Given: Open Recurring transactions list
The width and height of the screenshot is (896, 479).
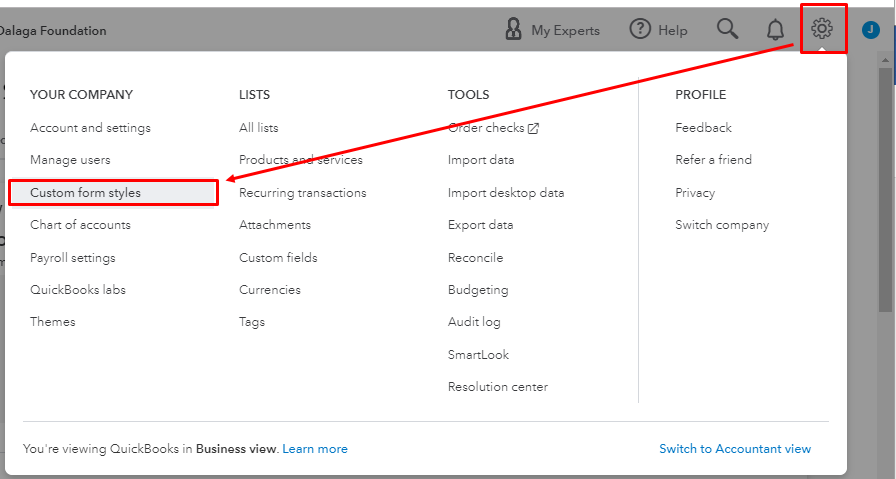Looking at the screenshot, I should (x=302, y=193).
